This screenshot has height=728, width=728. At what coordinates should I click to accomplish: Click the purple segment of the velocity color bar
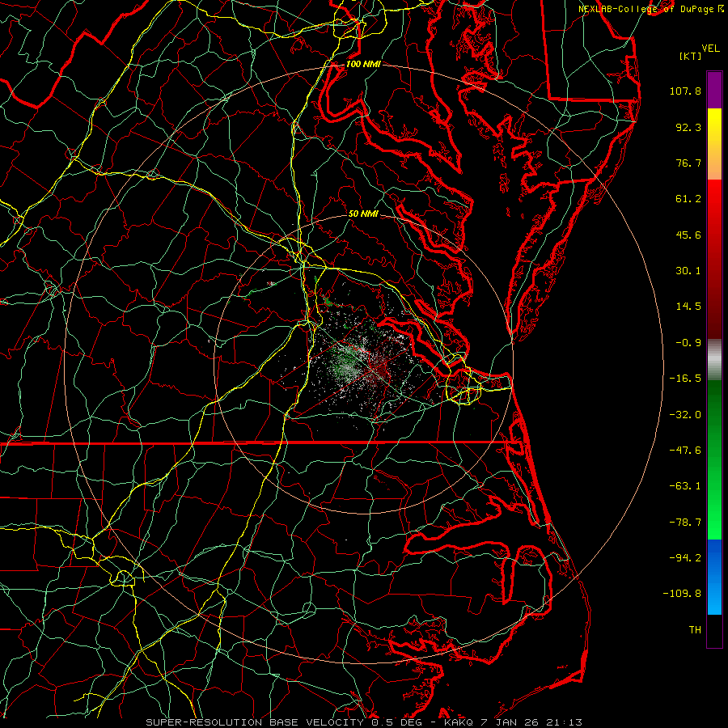714,90
